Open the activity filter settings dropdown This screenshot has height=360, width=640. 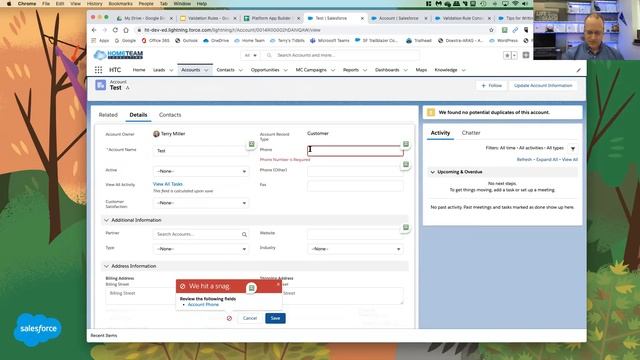(573, 148)
